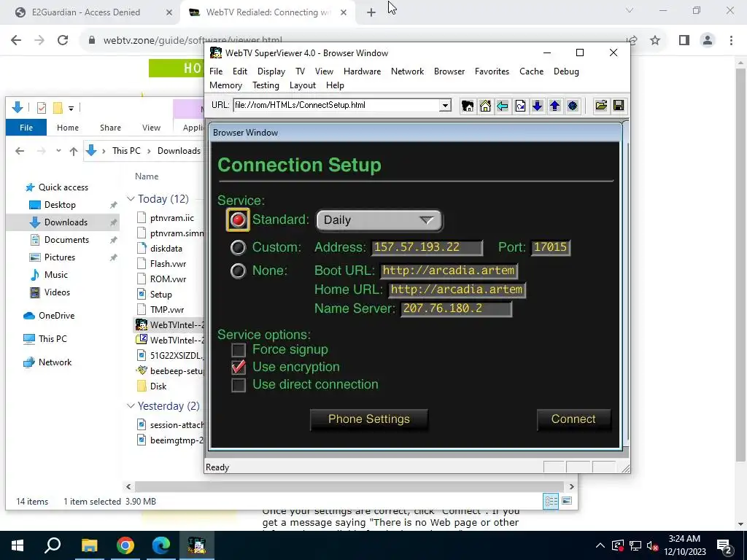Open a new Chrome tab with plus icon
Screen dimensions: 747x560
pyautogui.click(x=371, y=13)
